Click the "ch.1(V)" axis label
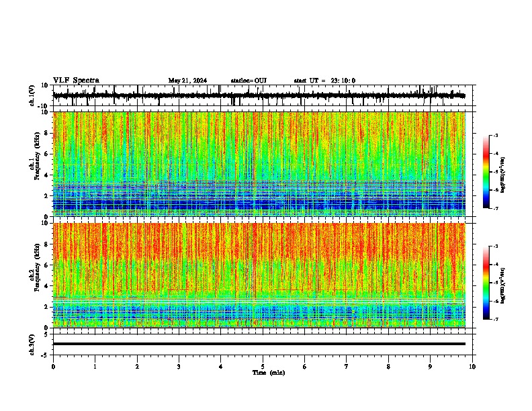The image size is (532, 411). pyautogui.click(x=32, y=95)
